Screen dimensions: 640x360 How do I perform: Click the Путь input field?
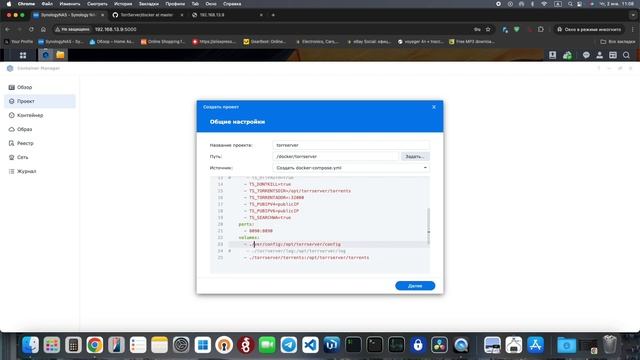[336, 156]
